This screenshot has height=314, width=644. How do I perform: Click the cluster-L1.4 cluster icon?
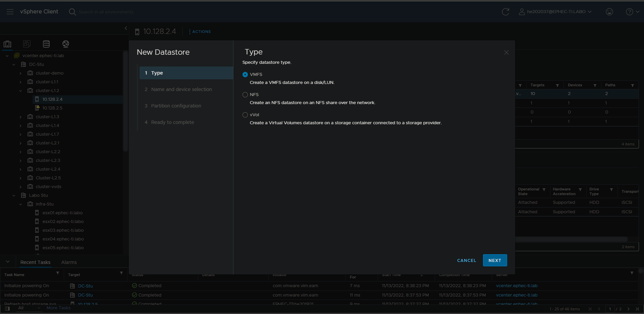pyautogui.click(x=30, y=126)
